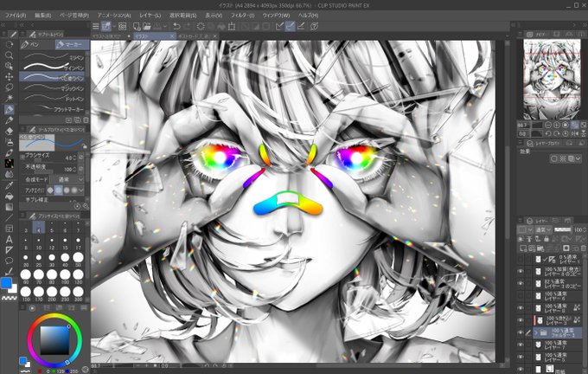
Task: Select the Fill bucket tool
Action: point(9,196)
